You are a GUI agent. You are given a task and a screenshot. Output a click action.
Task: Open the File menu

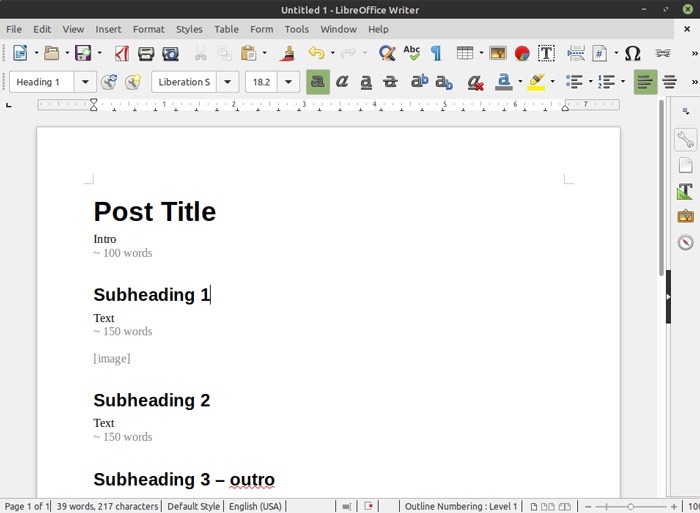point(14,29)
